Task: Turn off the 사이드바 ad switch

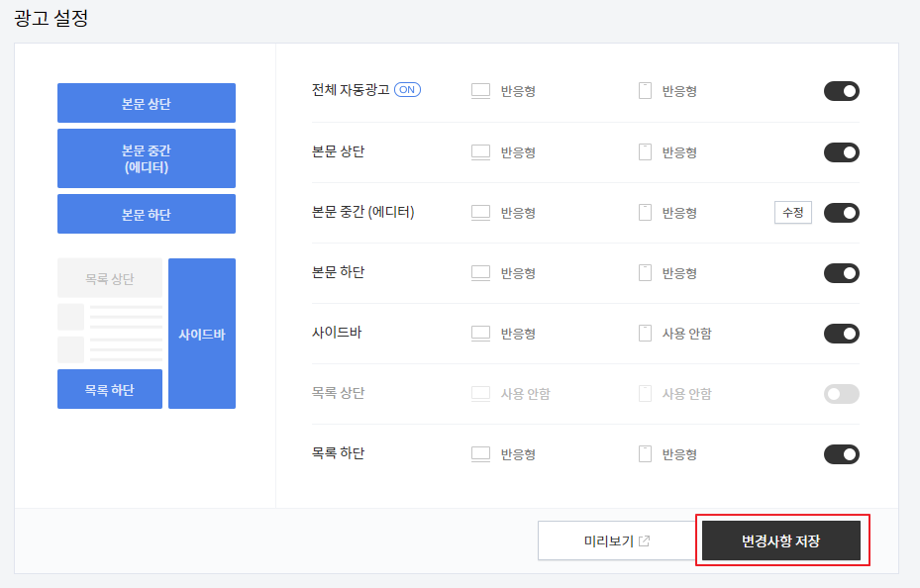Action: (841, 334)
